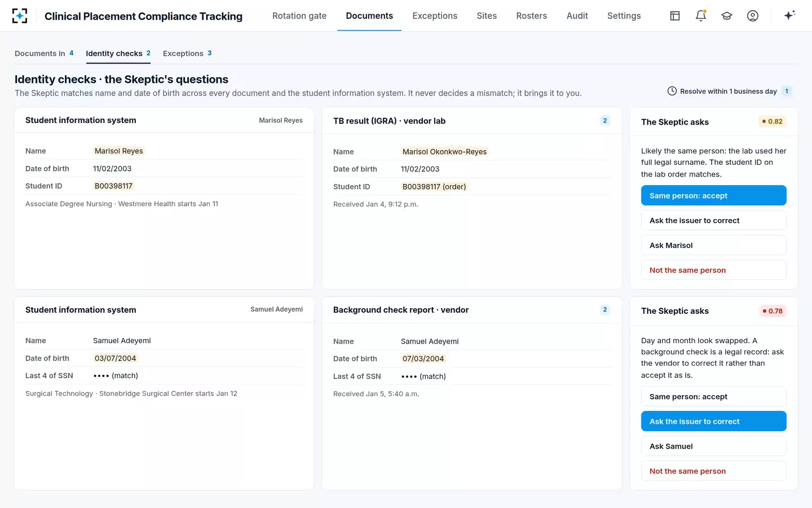Click the 0.82 confidence badge
This screenshot has width=812, height=508.
coord(773,121)
